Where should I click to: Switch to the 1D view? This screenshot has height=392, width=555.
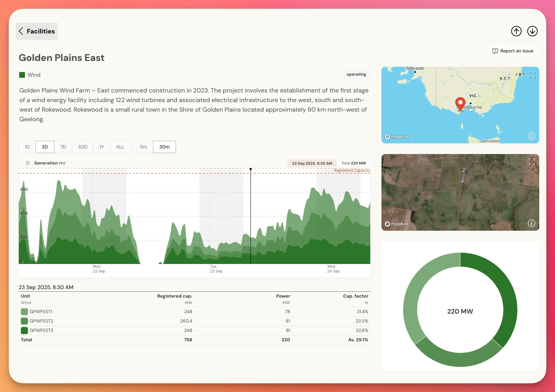coord(27,147)
